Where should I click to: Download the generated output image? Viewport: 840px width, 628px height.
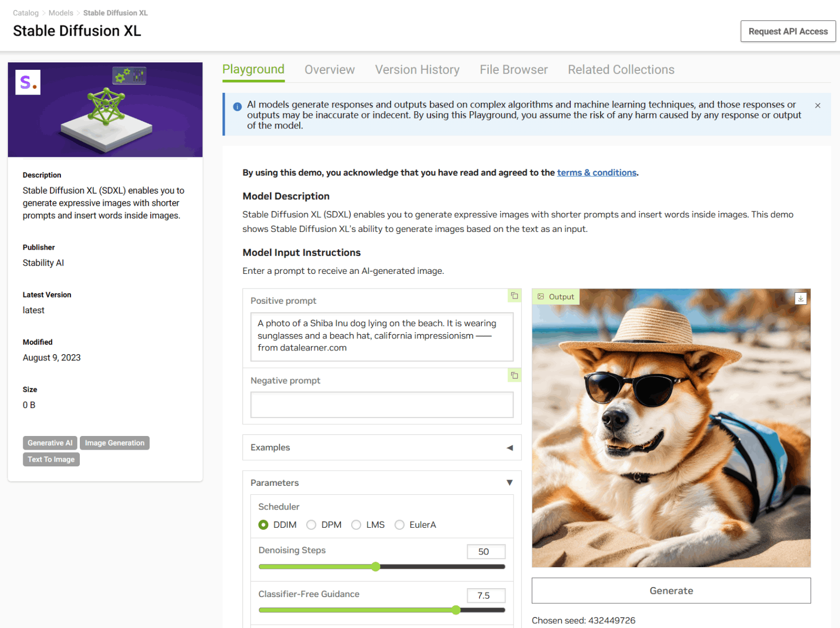click(x=801, y=299)
